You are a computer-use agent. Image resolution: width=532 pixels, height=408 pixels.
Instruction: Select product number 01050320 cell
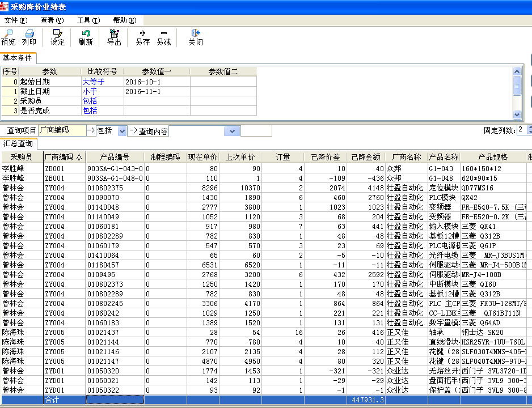tap(115, 371)
